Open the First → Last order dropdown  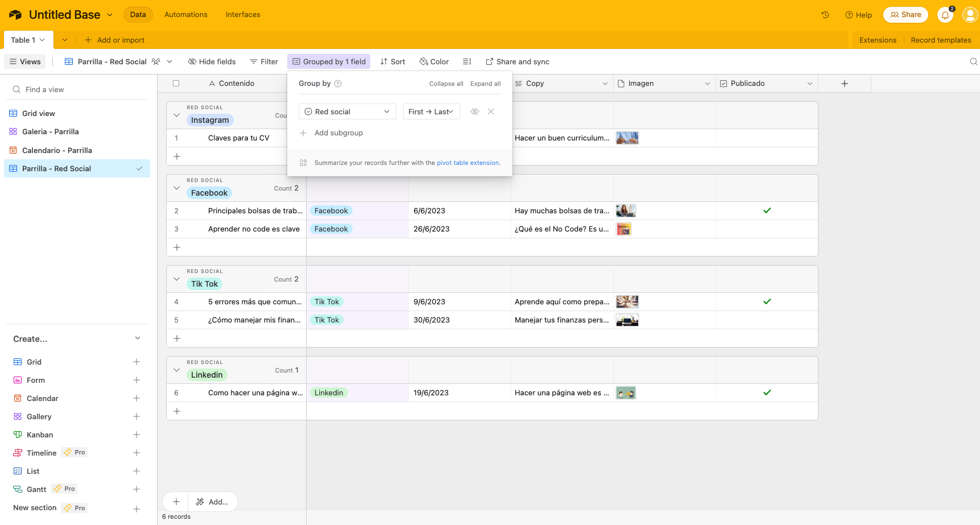pos(431,111)
